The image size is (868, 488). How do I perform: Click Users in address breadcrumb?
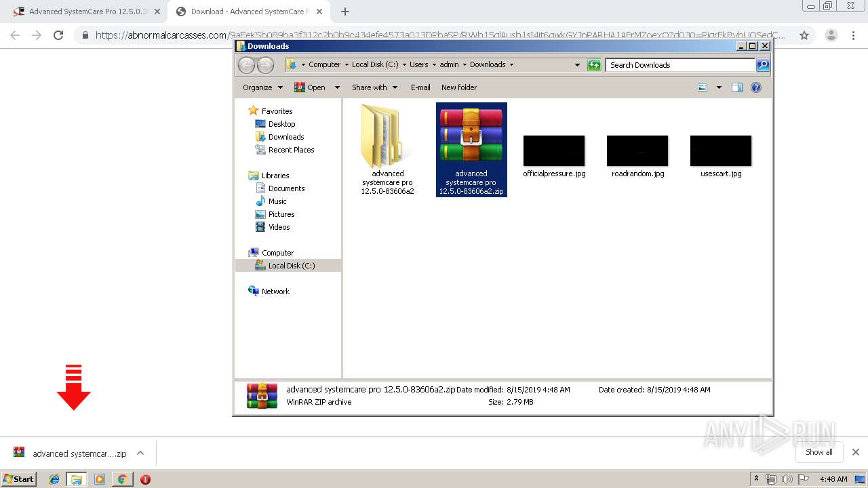(418, 64)
